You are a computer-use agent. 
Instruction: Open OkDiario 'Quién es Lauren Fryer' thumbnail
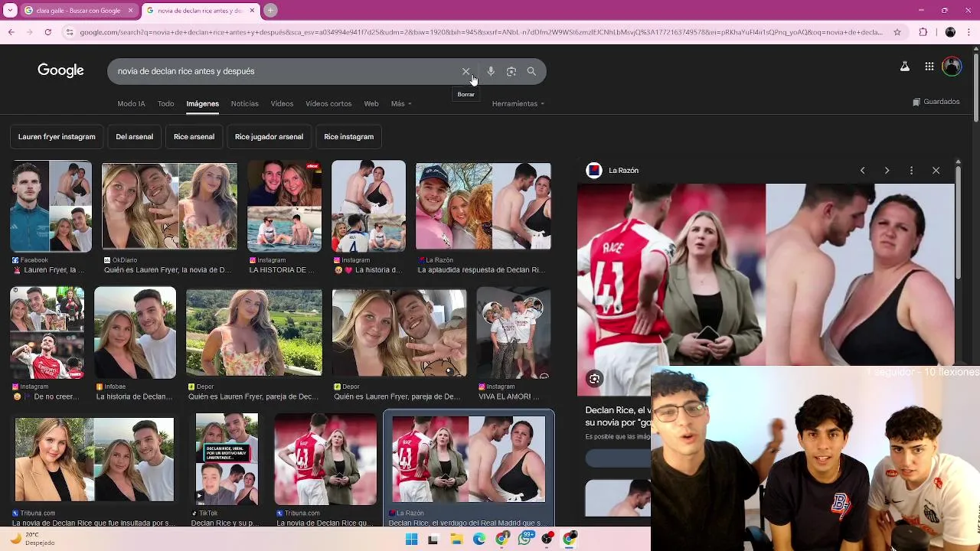(170, 207)
